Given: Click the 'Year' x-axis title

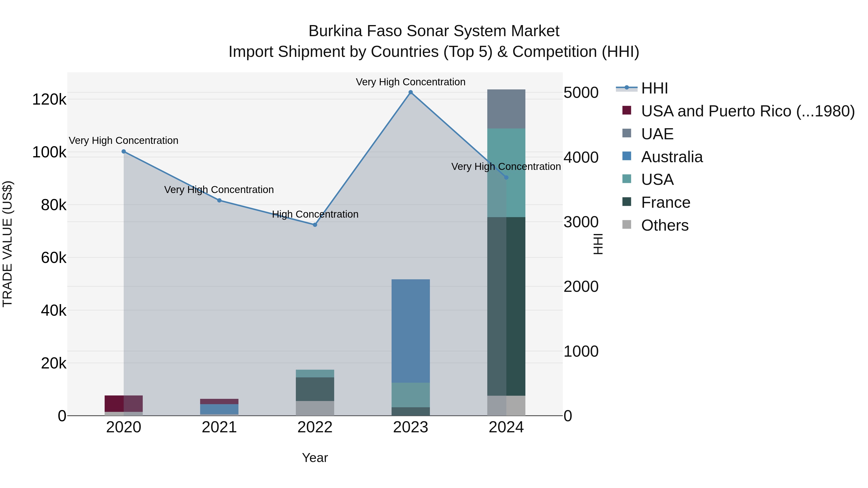Looking at the screenshot, I should pos(315,458).
